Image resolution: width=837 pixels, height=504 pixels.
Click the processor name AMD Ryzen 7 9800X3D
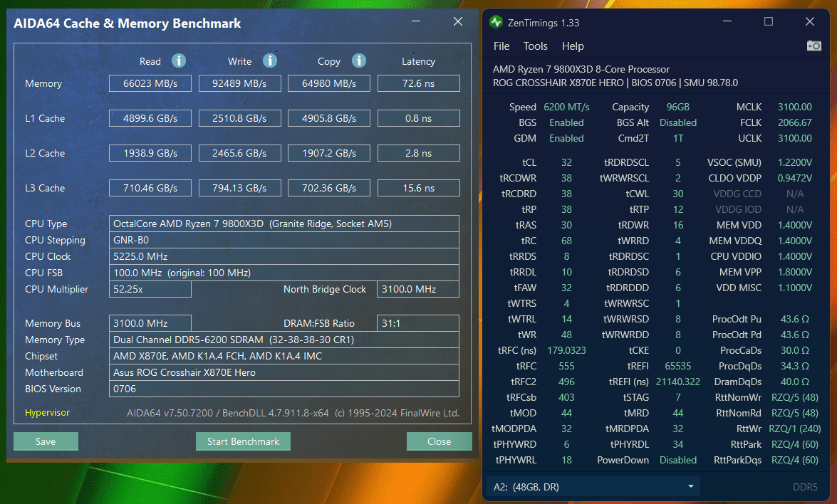[x=581, y=69]
